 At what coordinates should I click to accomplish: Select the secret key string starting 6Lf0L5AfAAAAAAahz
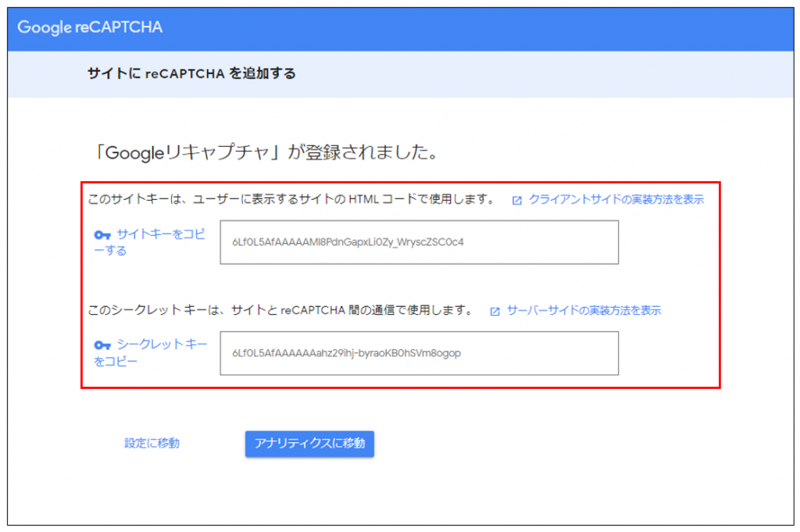[346, 353]
